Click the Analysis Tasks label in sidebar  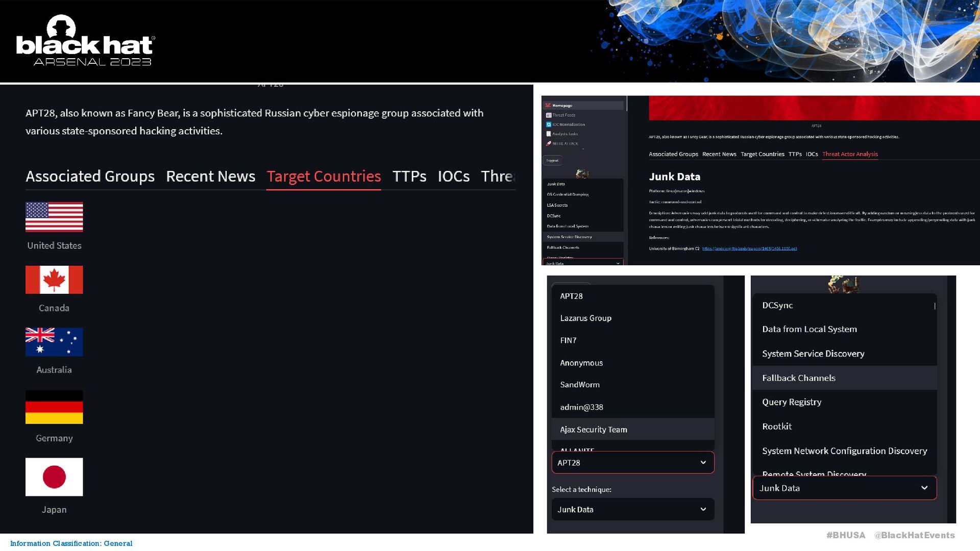[x=565, y=134]
